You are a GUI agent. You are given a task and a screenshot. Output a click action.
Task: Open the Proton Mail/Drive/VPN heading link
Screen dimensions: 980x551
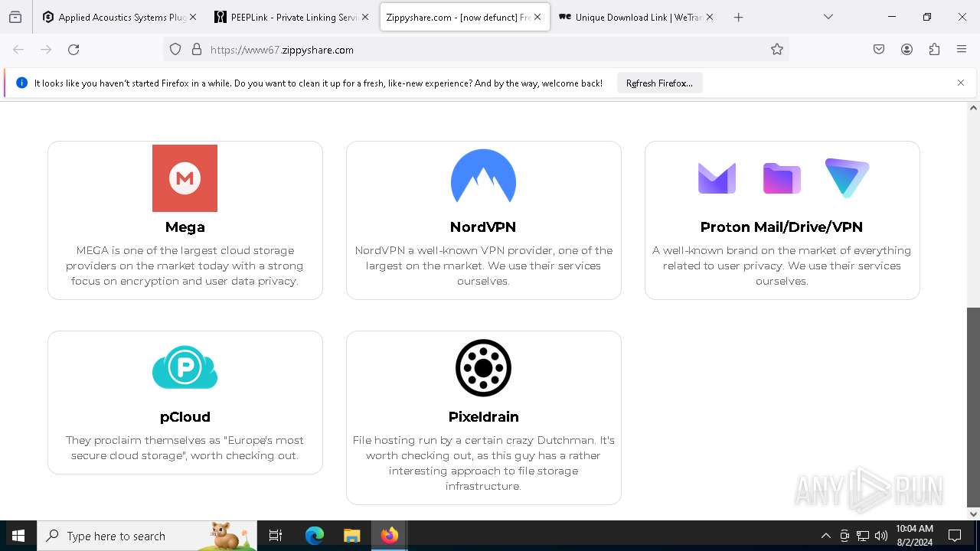click(782, 227)
